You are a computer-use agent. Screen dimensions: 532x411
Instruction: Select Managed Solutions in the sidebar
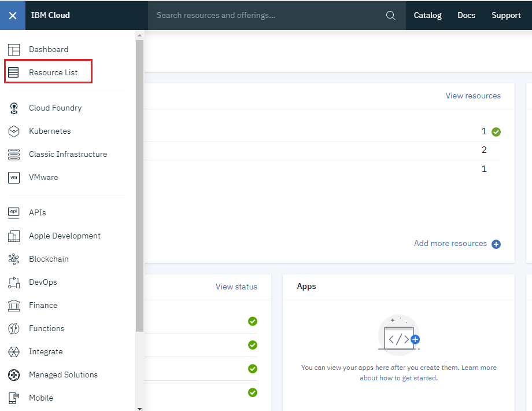click(64, 375)
